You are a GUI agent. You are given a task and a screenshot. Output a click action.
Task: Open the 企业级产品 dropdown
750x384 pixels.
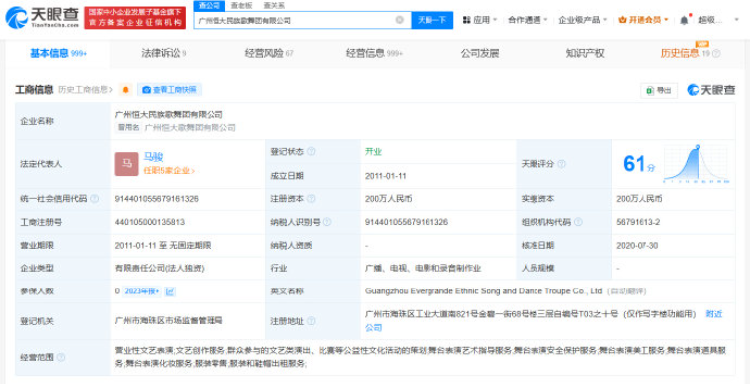pyautogui.click(x=582, y=20)
